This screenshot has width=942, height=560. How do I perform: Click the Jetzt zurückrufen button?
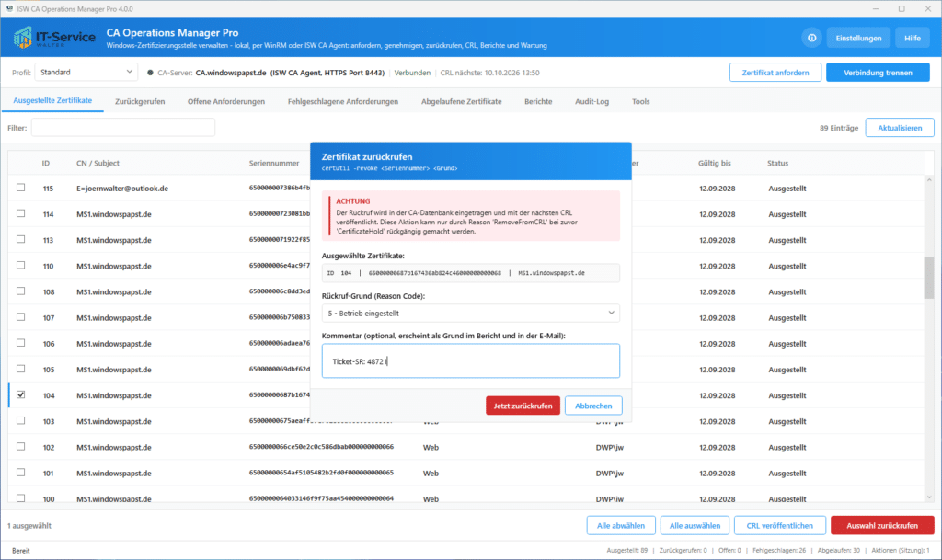523,406
